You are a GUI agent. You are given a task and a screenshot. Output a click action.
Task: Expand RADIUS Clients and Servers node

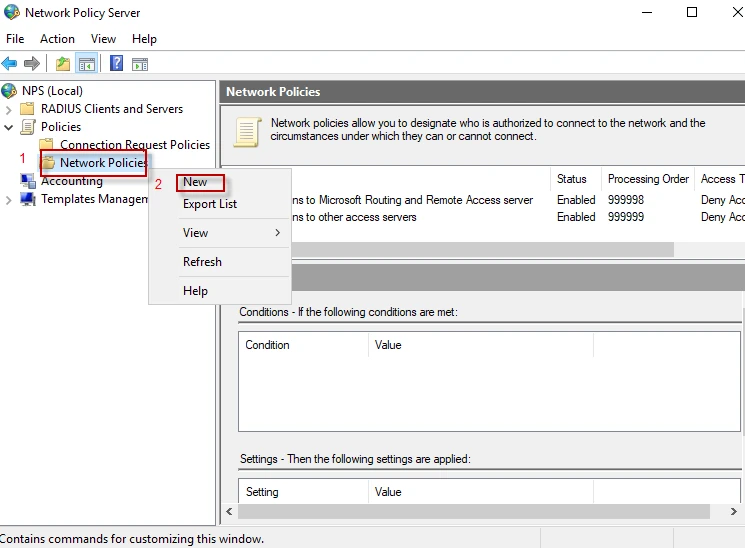10,109
